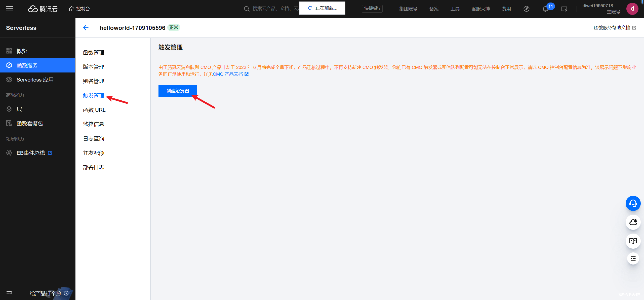Select 函数管理 in function menu

[x=94, y=53]
